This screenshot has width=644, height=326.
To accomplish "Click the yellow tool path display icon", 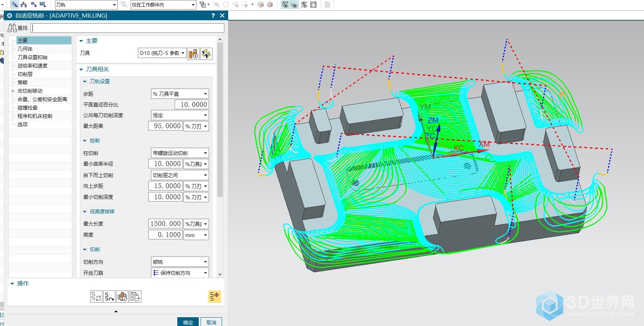I will click(x=214, y=297).
